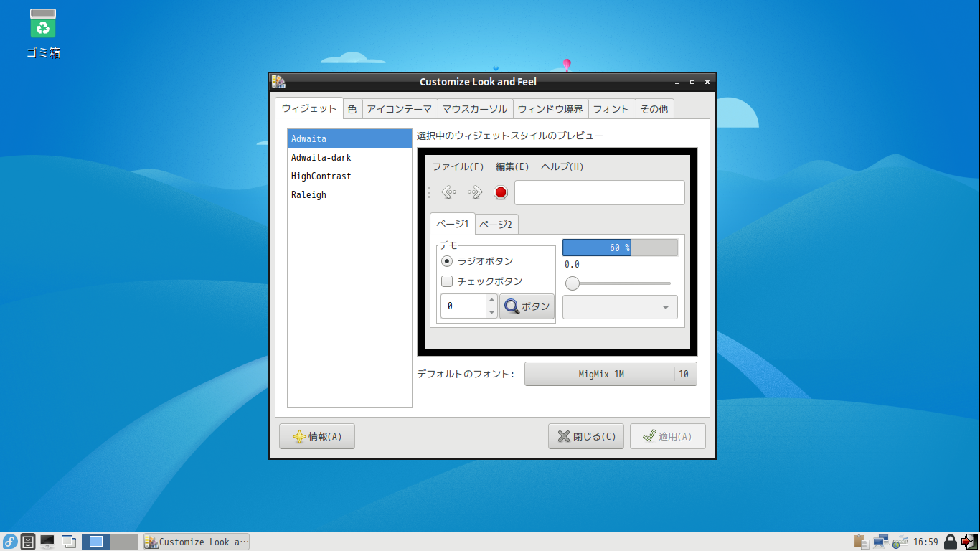Select the ページ2 preview tab
Image resolution: width=980 pixels, height=551 pixels.
pyautogui.click(x=496, y=224)
